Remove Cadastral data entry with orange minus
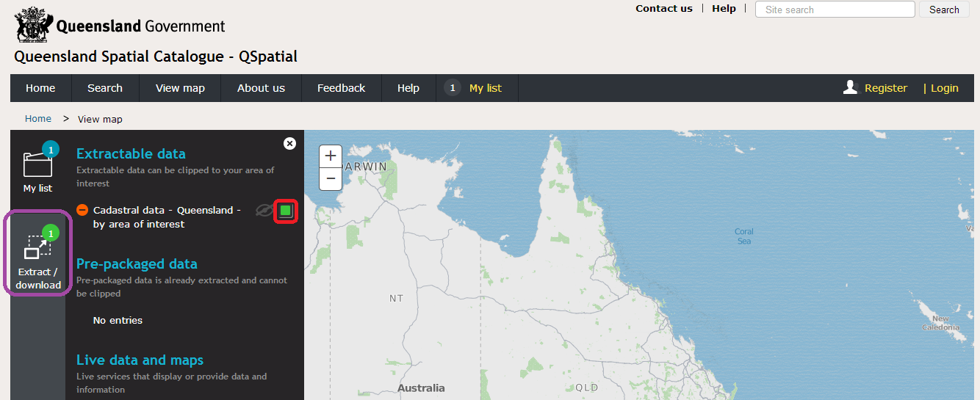Viewport: 980px width, 400px height. 82,210
